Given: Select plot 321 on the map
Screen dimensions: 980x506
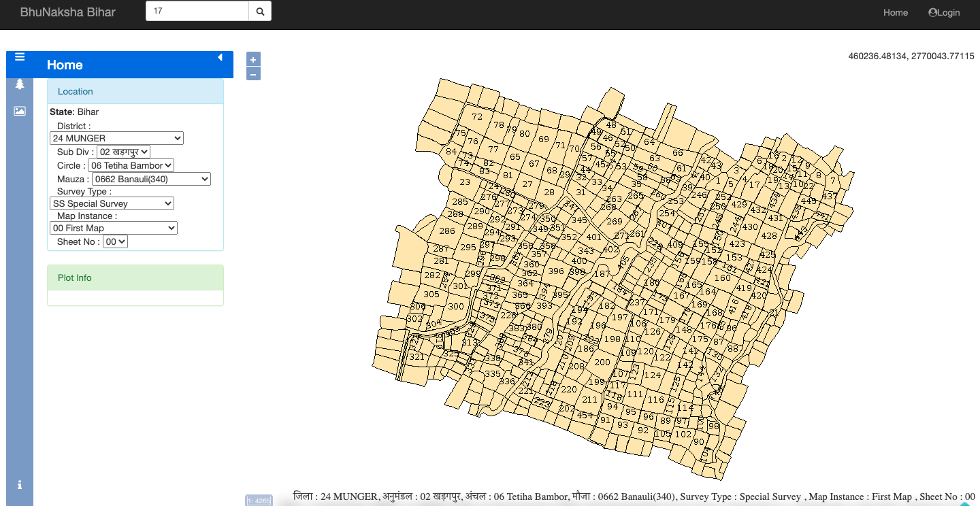Looking at the screenshot, I should [416, 357].
